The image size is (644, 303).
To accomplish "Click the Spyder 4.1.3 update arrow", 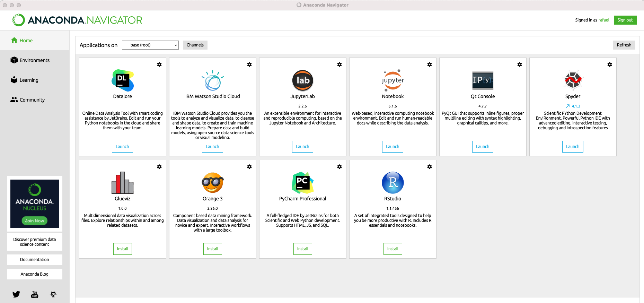I will point(568,106).
